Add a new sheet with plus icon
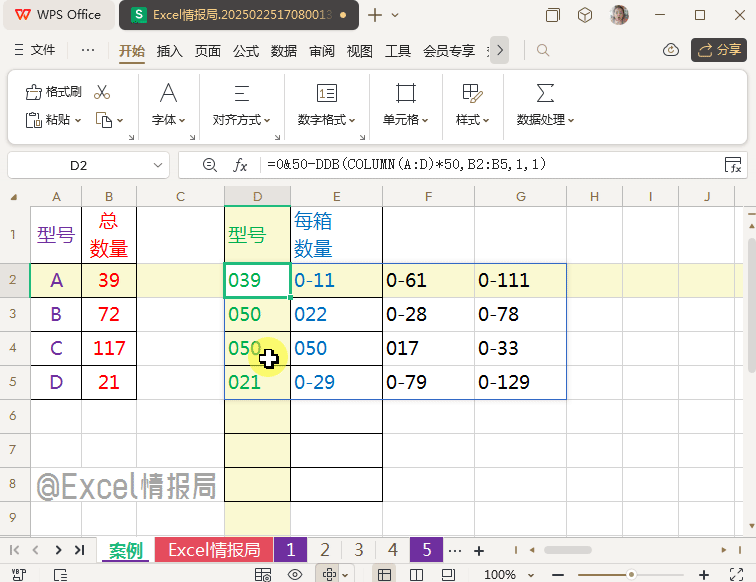The height and width of the screenshot is (582, 756). (479, 550)
